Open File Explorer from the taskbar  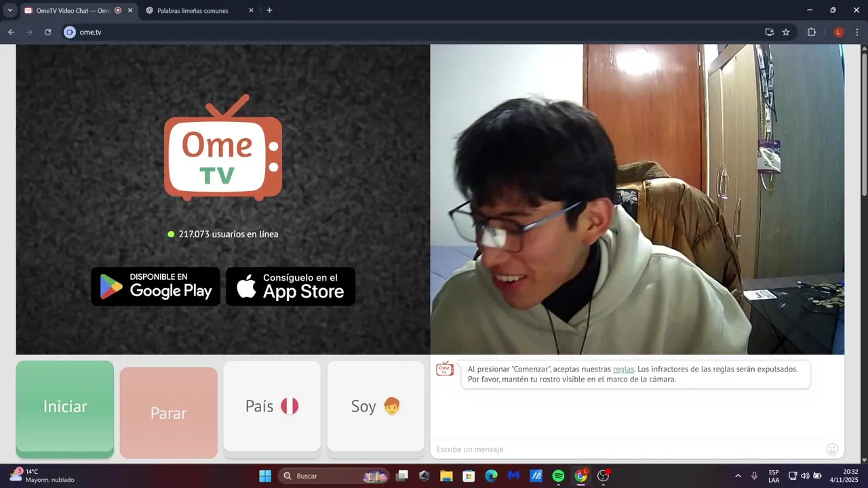[446, 476]
